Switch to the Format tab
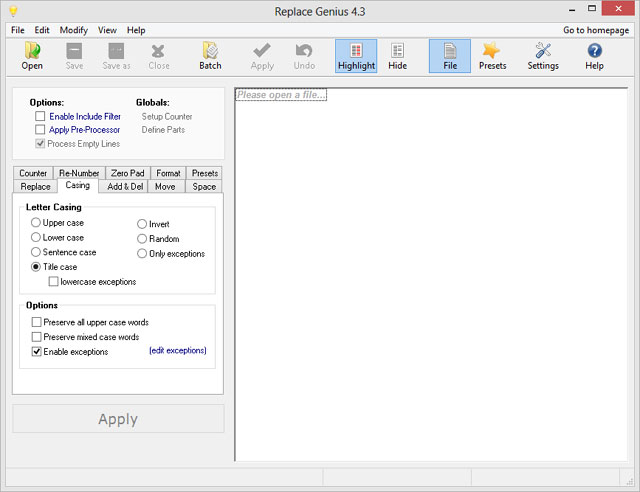The height and width of the screenshot is (492, 640). [x=168, y=173]
